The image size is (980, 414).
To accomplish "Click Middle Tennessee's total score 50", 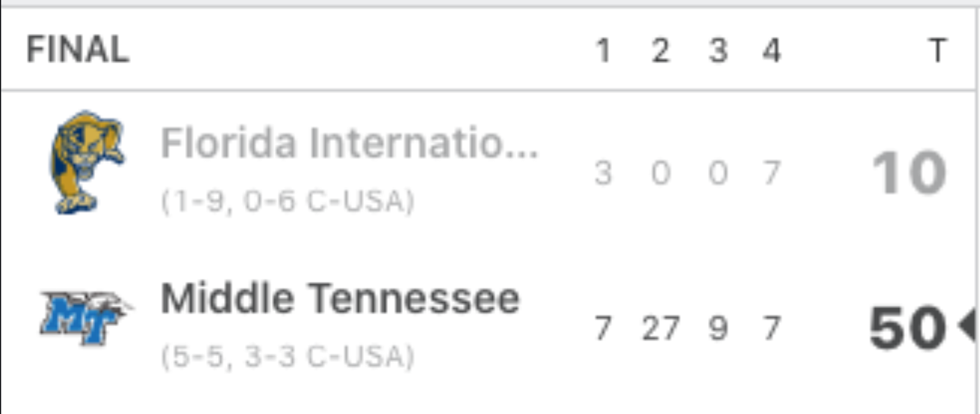I will click(x=908, y=329).
